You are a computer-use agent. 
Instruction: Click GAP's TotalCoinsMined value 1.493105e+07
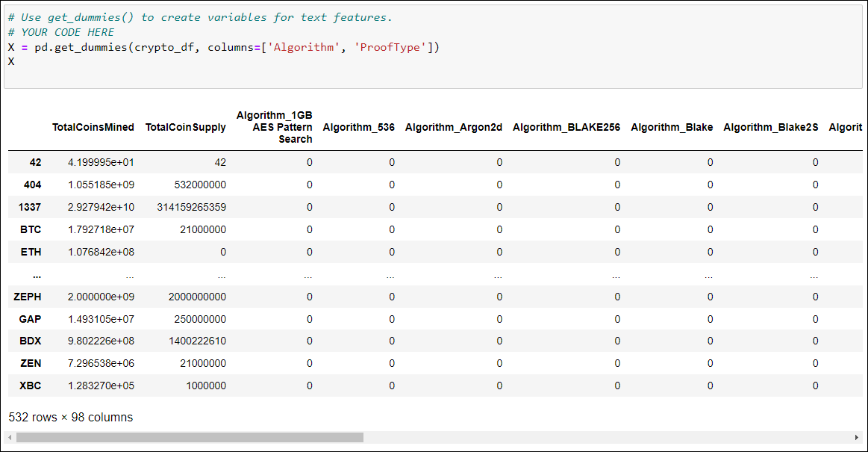(101, 319)
